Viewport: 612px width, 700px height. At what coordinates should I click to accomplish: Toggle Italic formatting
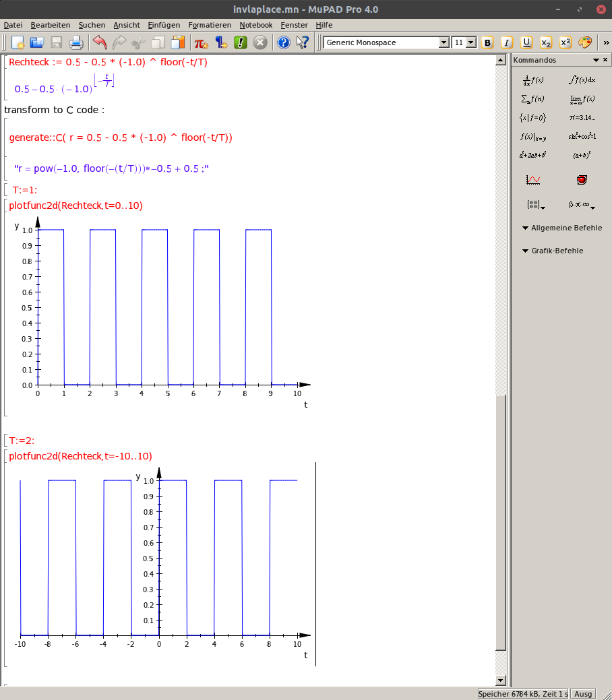[507, 42]
